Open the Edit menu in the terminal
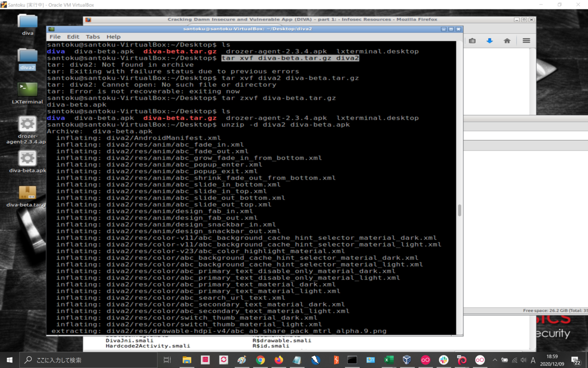588x368 pixels. (x=73, y=37)
